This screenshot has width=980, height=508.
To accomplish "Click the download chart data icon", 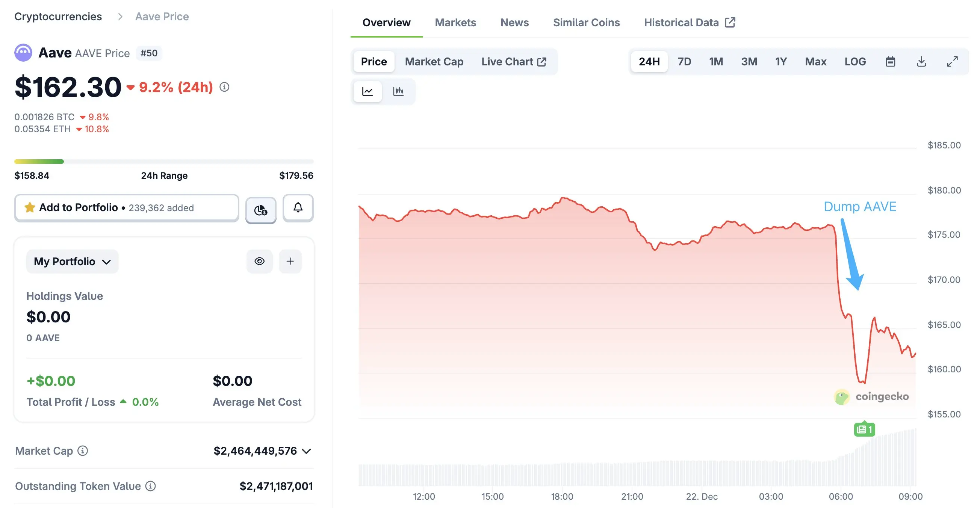I will (x=921, y=62).
